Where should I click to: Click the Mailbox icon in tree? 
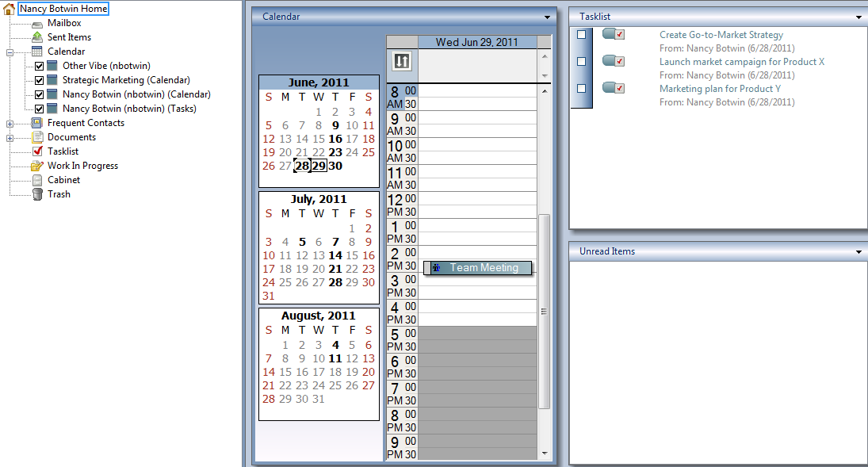37,24
